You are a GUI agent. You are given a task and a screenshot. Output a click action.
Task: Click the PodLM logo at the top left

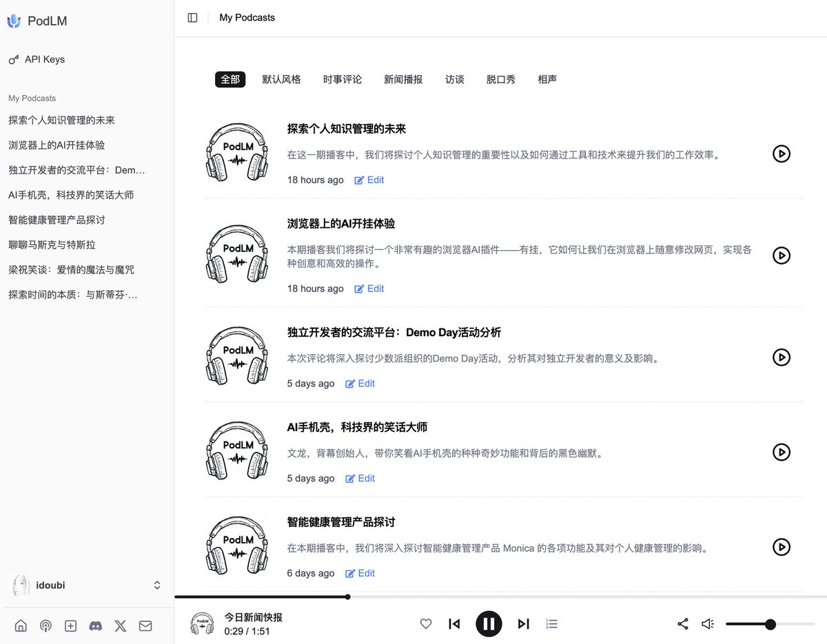coord(37,21)
